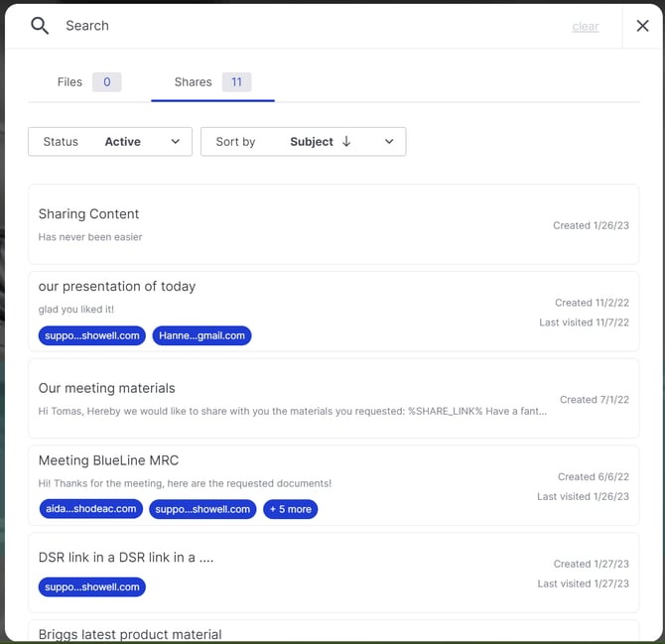Screen dimensions: 665x644
Task: Open the Our meeting materials share
Action: tap(106, 388)
